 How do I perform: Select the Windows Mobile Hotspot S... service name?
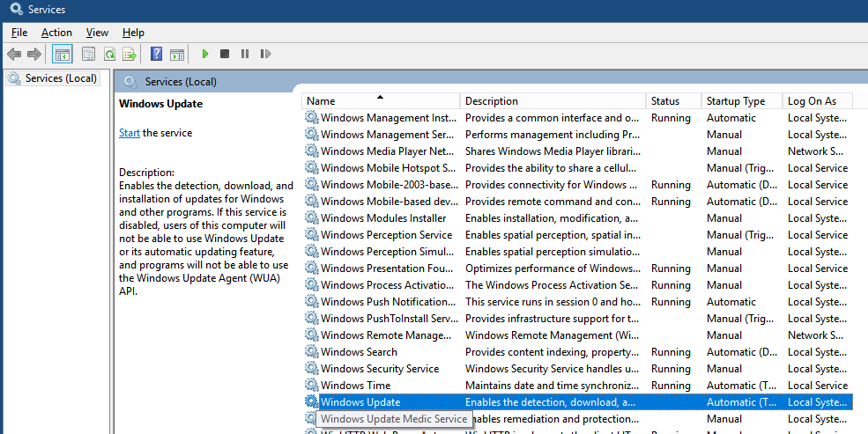(389, 168)
